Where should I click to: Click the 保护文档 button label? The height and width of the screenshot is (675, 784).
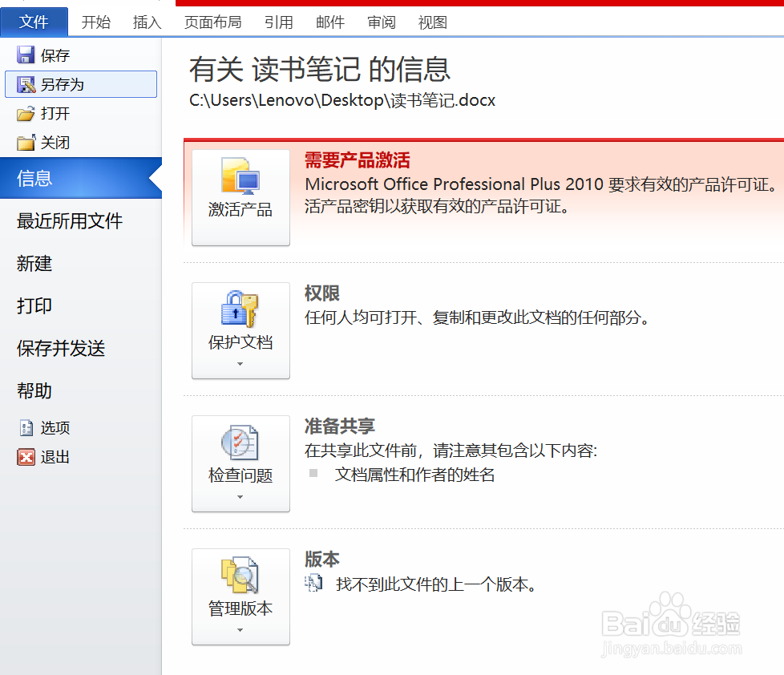(240, 342)
